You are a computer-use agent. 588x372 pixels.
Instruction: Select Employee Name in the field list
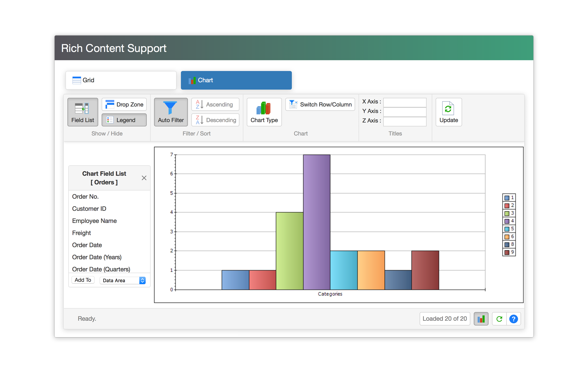[94, 221]
